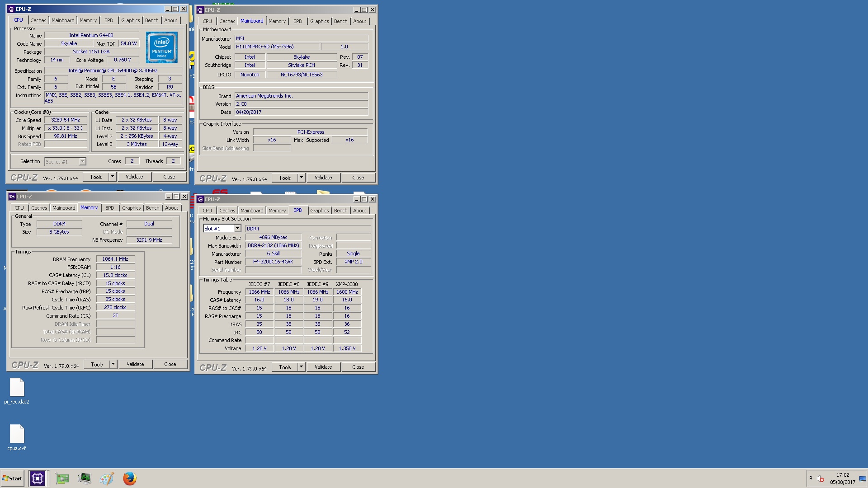This screenshot has width=868, height=488.
Task: Click G.Skill manufacturer value
Action: (x=273, y=253)
